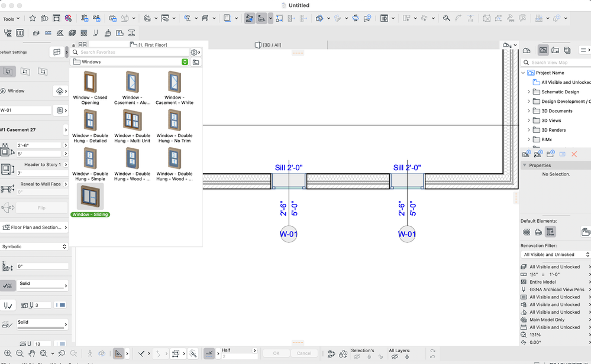Viewport: 591px width, 364px height.
Task: Click the magic wand icon
Action: (193, 353)
